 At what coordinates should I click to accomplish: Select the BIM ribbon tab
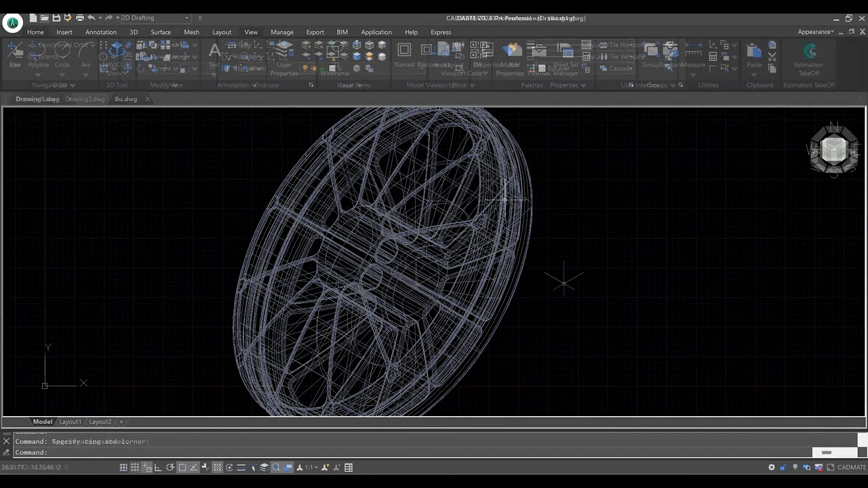(342, 32)
